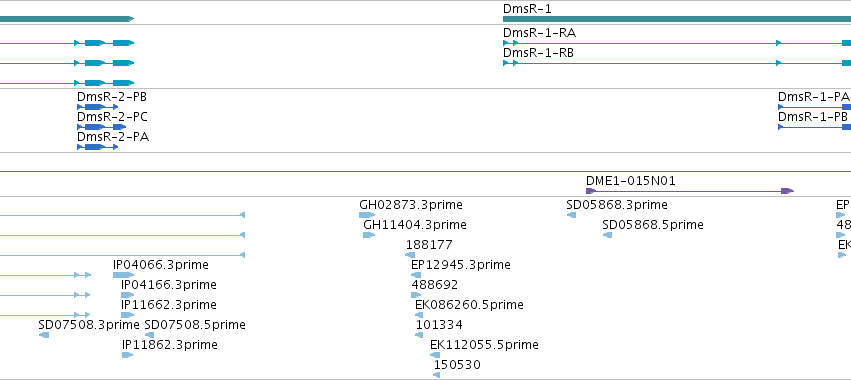Click the IP04066.3prime EST bar
This screenshot has width=851, height=380.
123,275
